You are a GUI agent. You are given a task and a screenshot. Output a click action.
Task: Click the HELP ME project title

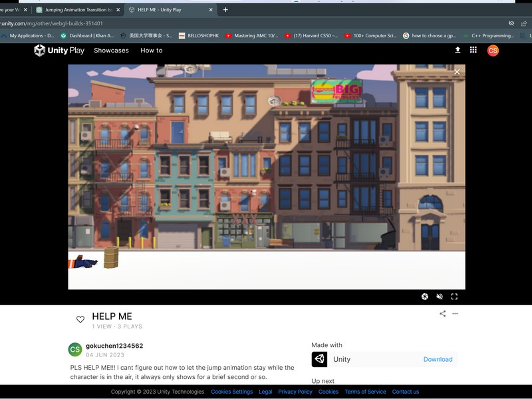coord(112,317)
